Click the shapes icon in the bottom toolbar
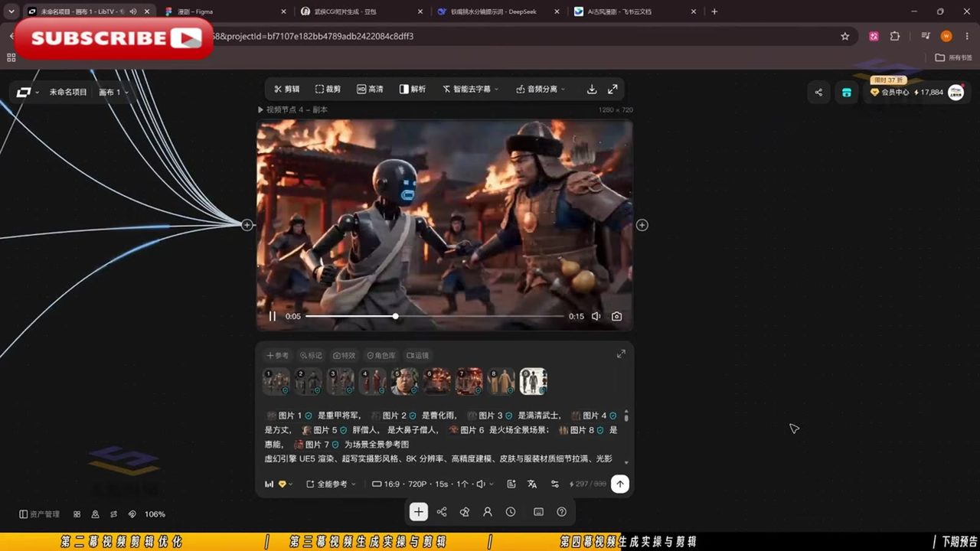 click(x=465, y=512)
